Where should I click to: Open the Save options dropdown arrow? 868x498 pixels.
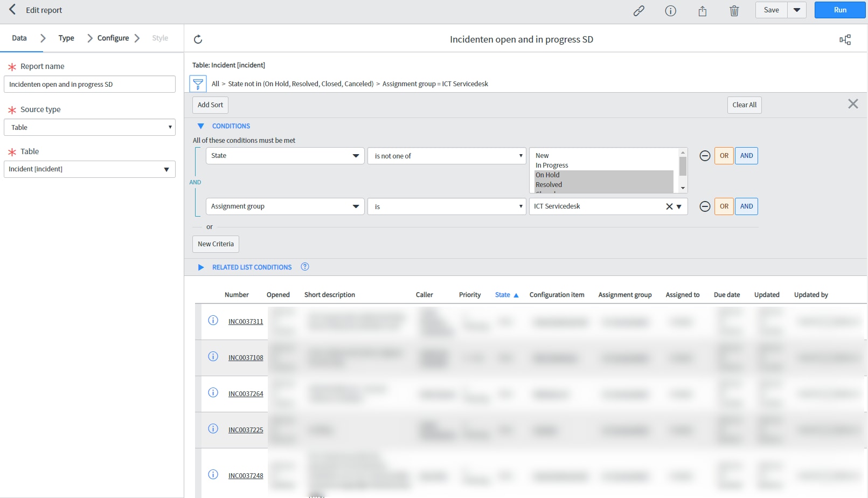click(x=796, y=10)
